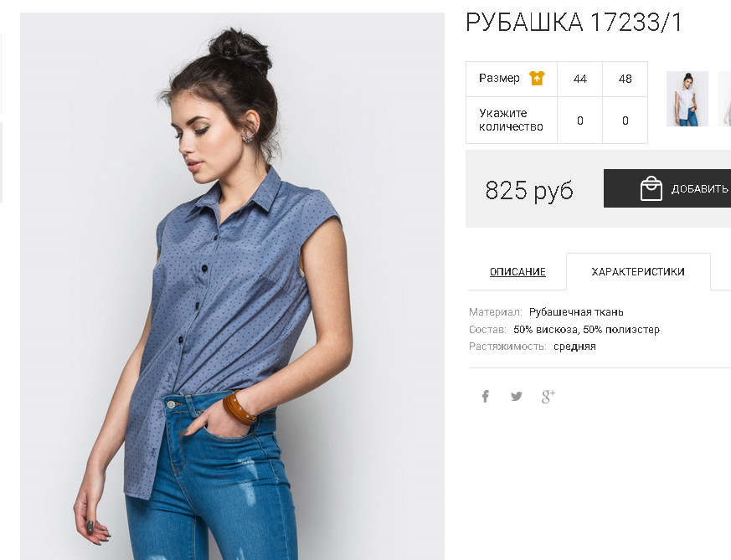Click quantity field for size 48
731x560 pixels.
coord(625,121)
